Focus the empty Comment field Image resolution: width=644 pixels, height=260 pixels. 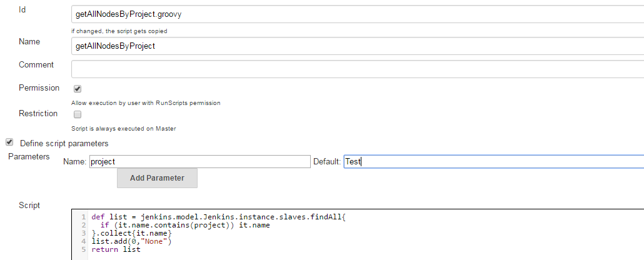[356, 69]
